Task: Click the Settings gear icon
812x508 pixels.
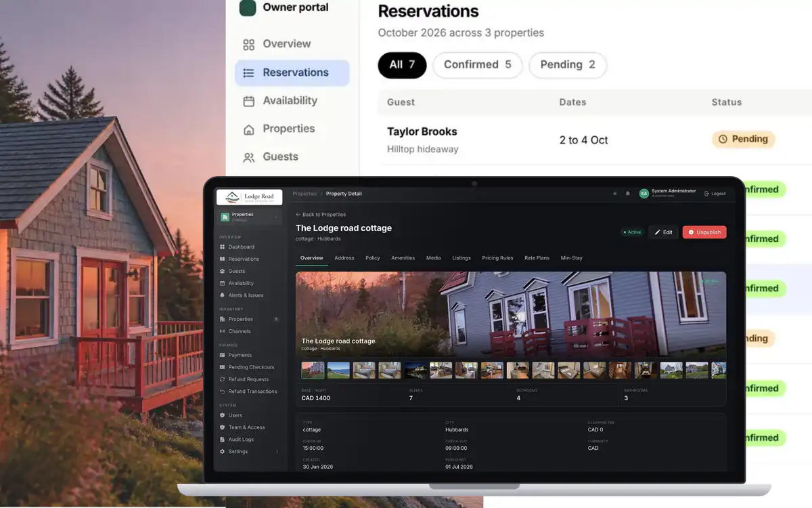Action: tap(222, 452)
